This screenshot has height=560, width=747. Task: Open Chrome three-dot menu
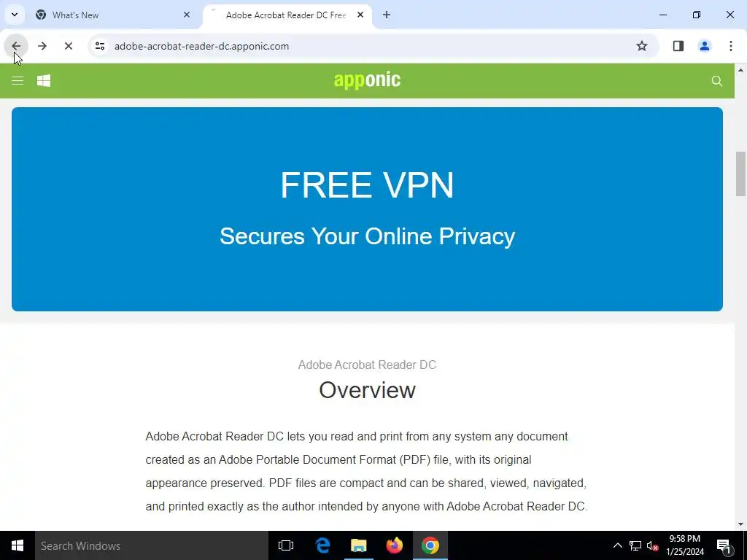pos(730,46)
